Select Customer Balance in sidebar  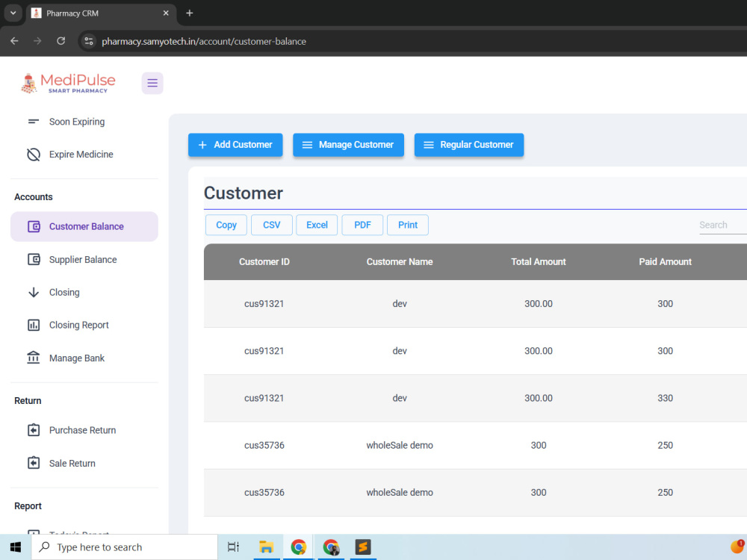(x=84, y=227)
